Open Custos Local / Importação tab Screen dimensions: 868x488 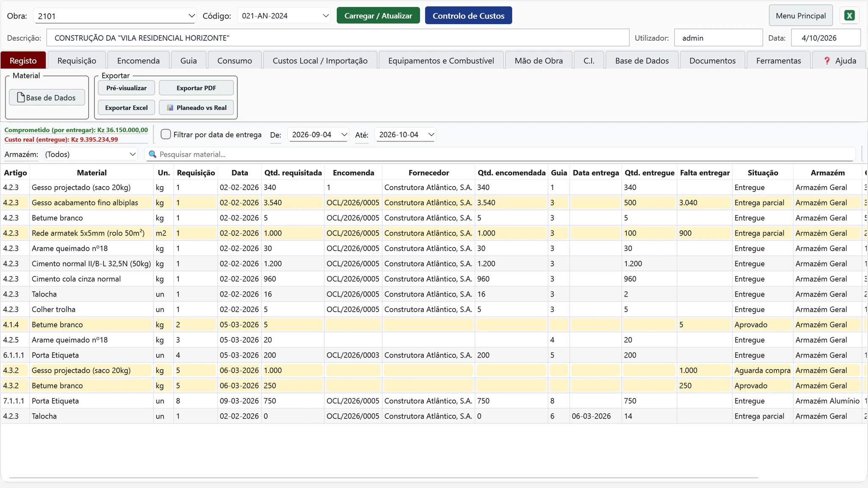tap(320, 61)
